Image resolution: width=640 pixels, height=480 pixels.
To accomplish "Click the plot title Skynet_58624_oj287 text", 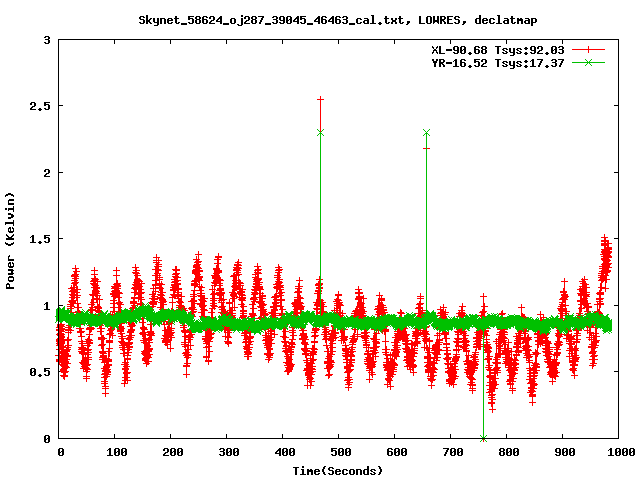I will [338, 20].
